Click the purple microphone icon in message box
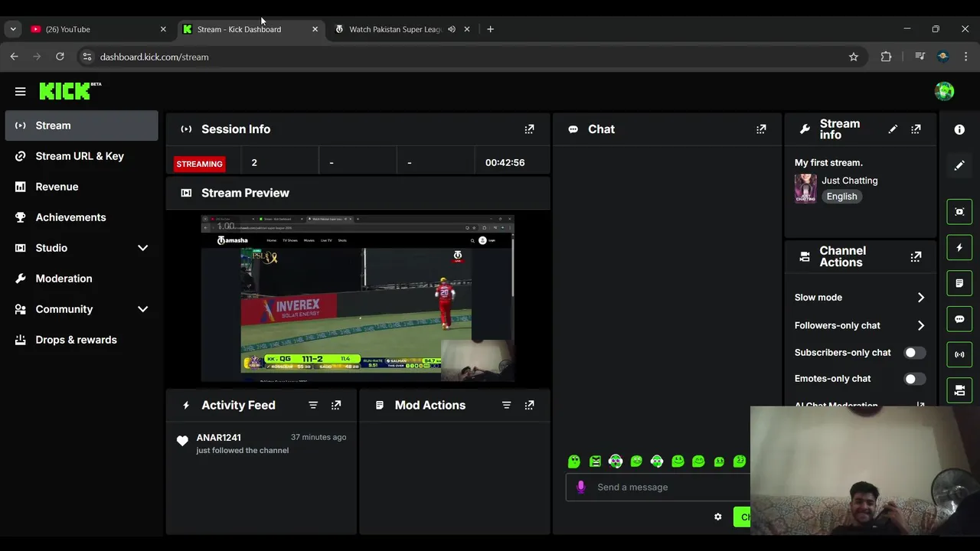The image size is (980, 551). coord(580,487)
